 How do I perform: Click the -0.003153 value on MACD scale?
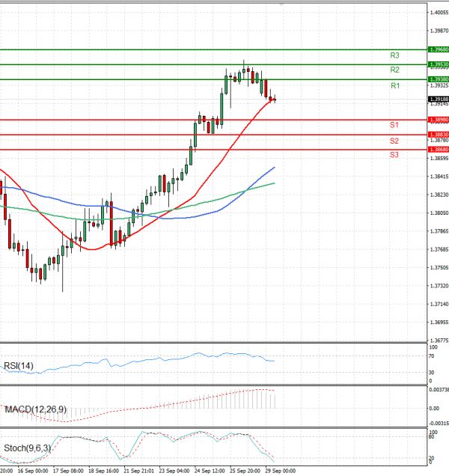(439, 423)
